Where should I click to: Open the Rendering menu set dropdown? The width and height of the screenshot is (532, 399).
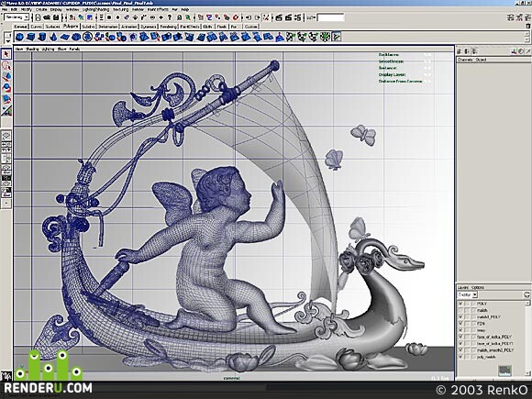[17, 17]
